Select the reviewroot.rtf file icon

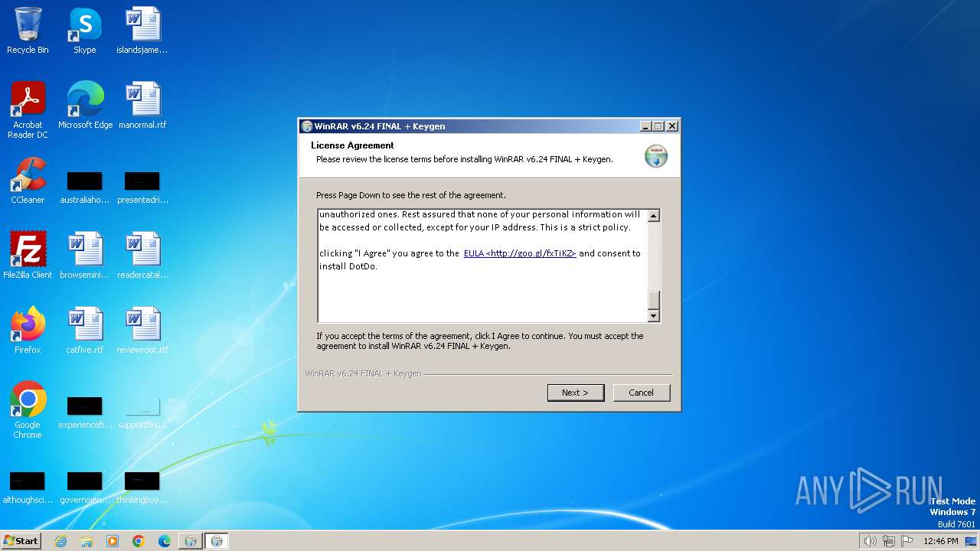coord(142,331)
